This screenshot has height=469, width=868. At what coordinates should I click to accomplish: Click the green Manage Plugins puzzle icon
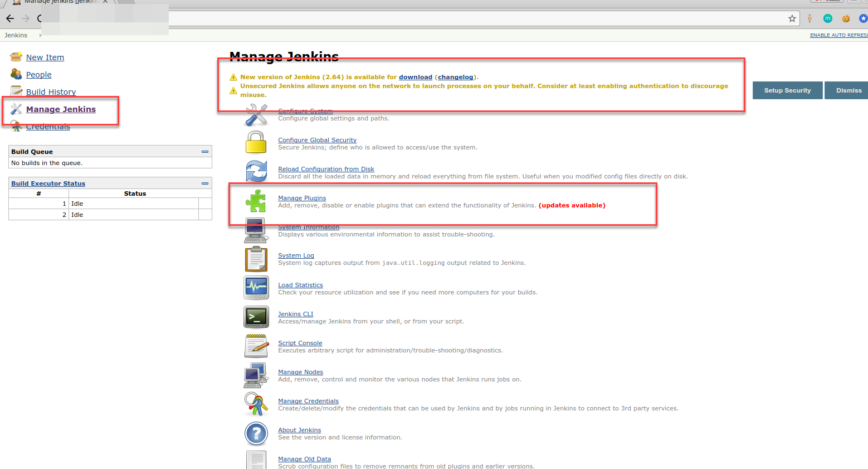tap(256, 201)
